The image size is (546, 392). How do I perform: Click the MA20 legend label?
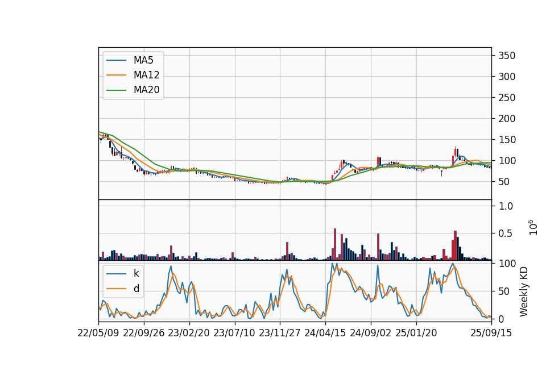click(x=146, y=90)
